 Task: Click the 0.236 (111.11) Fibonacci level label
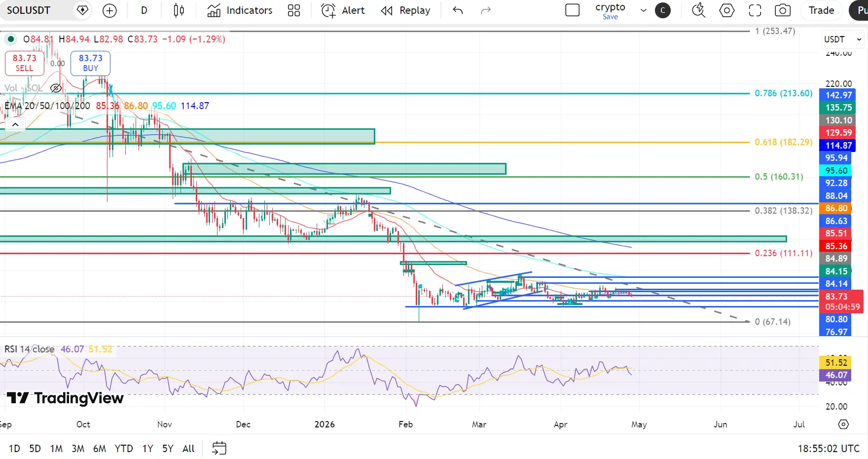(784, 253)
